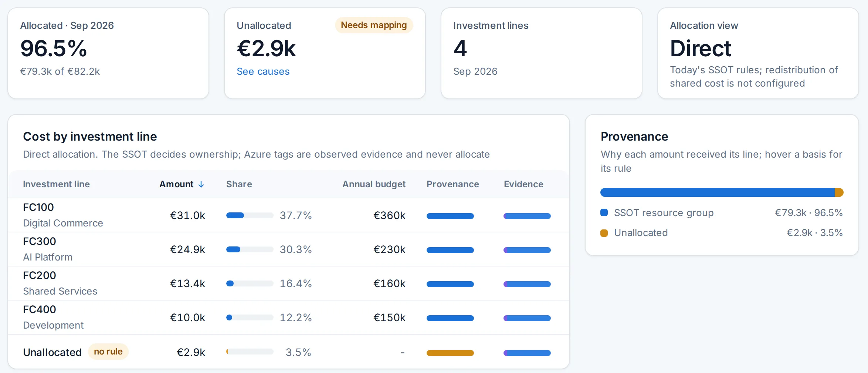Click the FC100 share progress bar
868x373 pixels.
(250, 215)
